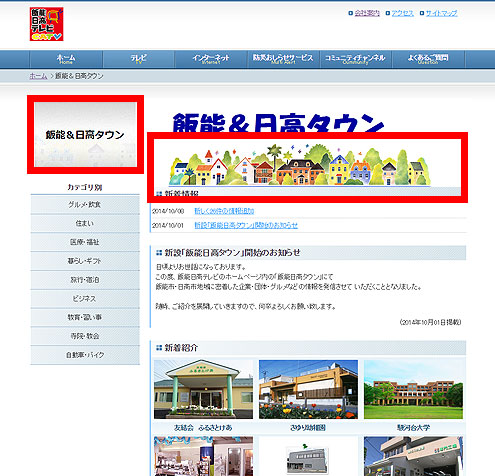Select 自動車・バイク category
The width and height of the screenshot is (495, 476).
click(x=85, y=355)
